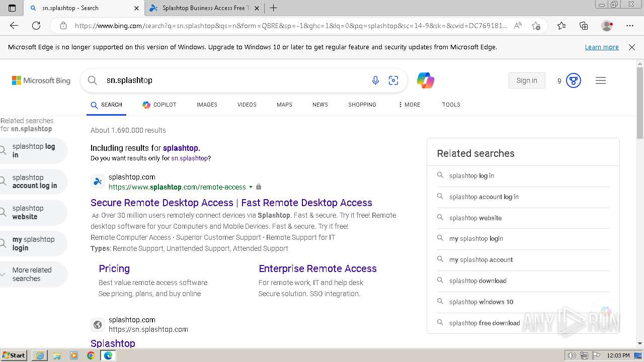The height and width of the screenshot is (362, 644).
Task: Open Secure Remote Desktop Access ad title
Action: 231,203
